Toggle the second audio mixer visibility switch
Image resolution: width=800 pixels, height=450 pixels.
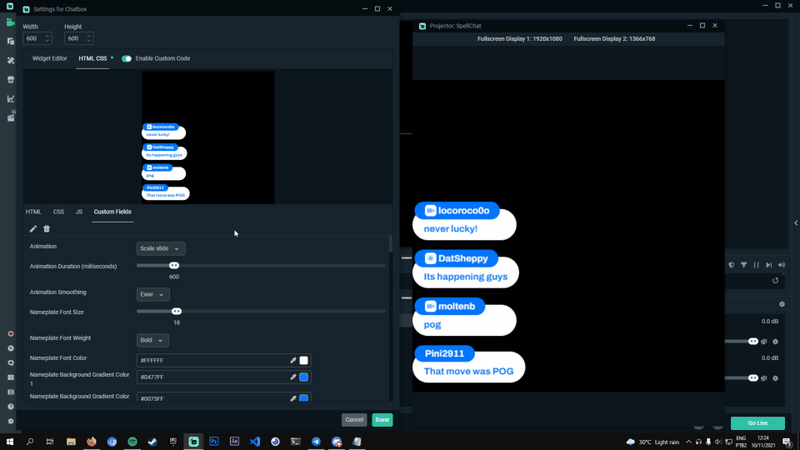click(x=753, y=378)
